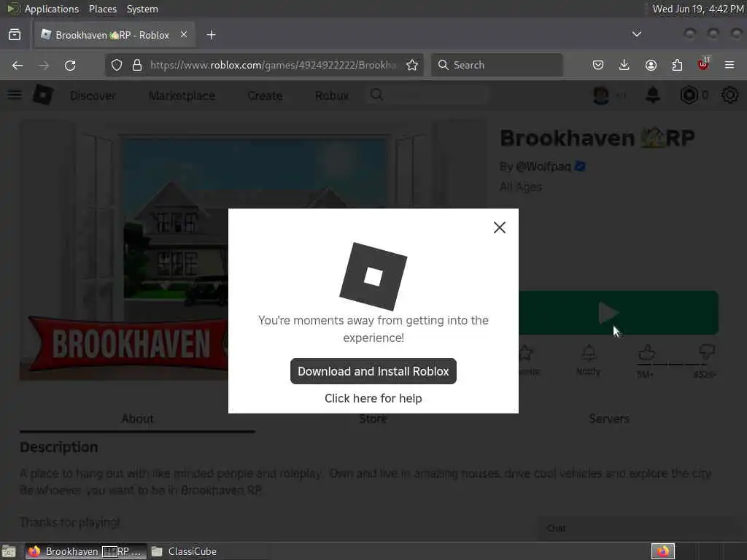747x560 pixels.
Task: Open a new browser tab
Action: point(211,35)
